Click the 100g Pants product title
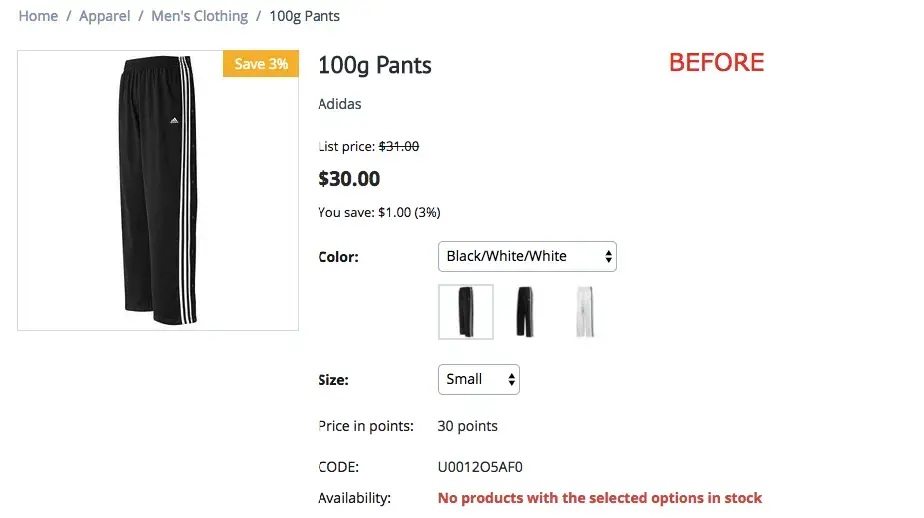The image size is (924, 518). [374, 66]
